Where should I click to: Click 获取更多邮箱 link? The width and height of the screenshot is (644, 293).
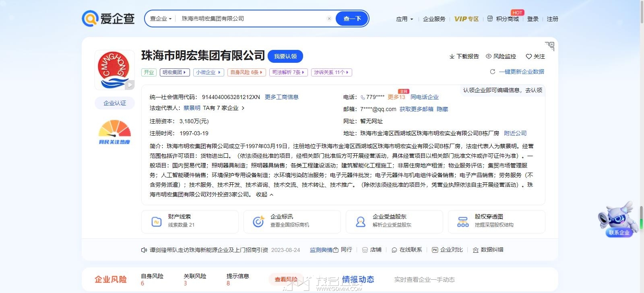tap(417, 109)
